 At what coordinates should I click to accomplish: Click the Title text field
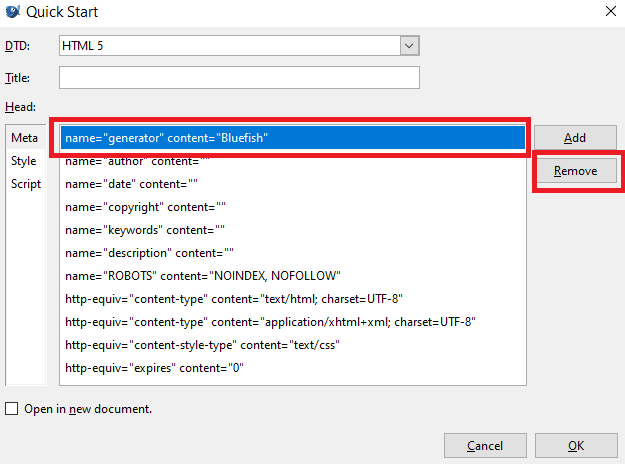(239, 78)
